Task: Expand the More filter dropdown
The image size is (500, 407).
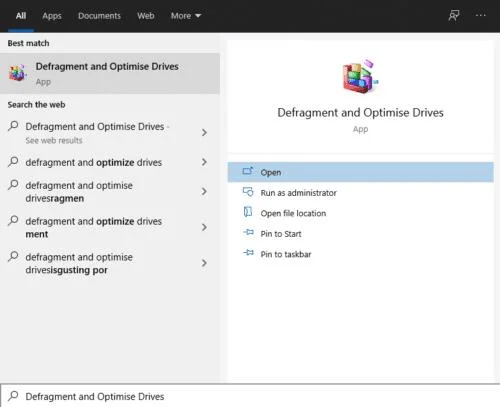Action: tap(186, 16)
